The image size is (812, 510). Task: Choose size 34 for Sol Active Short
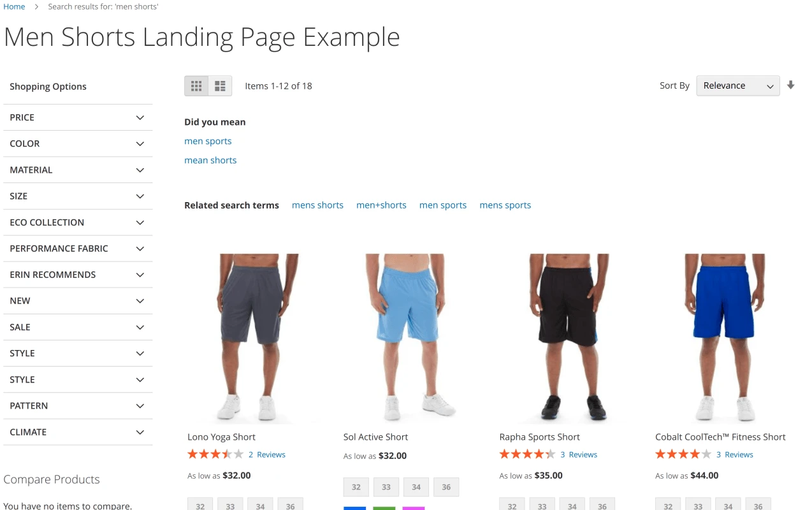point(416,487)
